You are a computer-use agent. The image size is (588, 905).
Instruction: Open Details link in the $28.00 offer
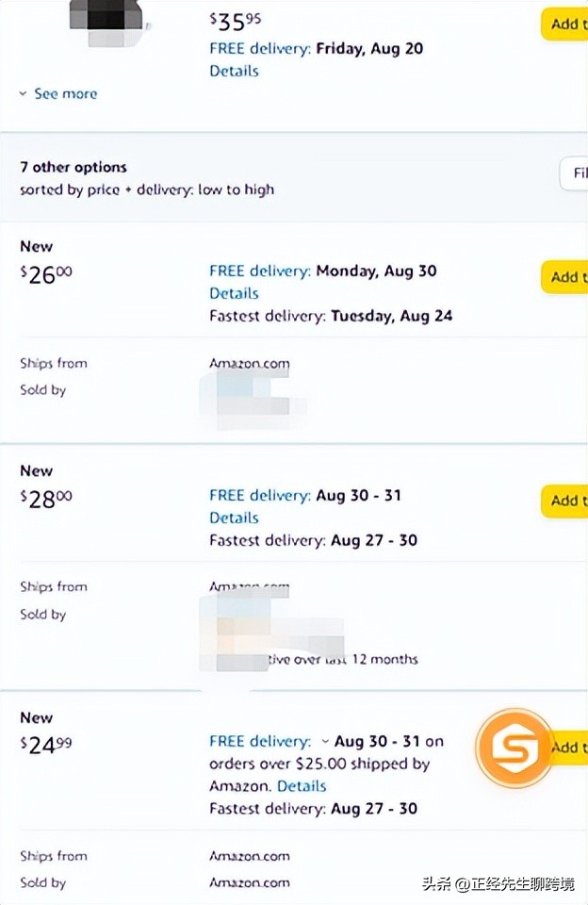coord(234,518)
